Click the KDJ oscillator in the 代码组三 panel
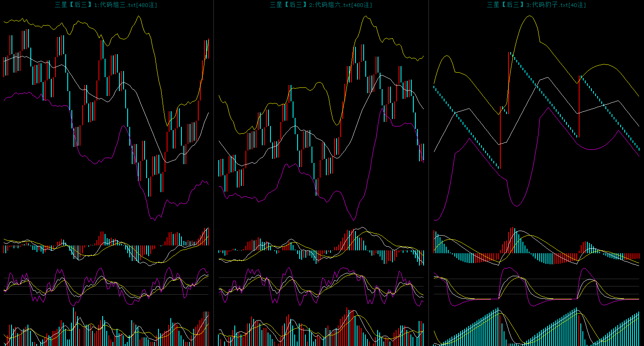 (106, 286)
